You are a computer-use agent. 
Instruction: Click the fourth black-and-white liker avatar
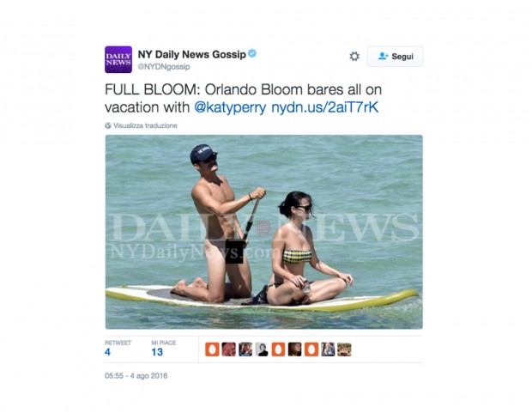tap(262, 349)
